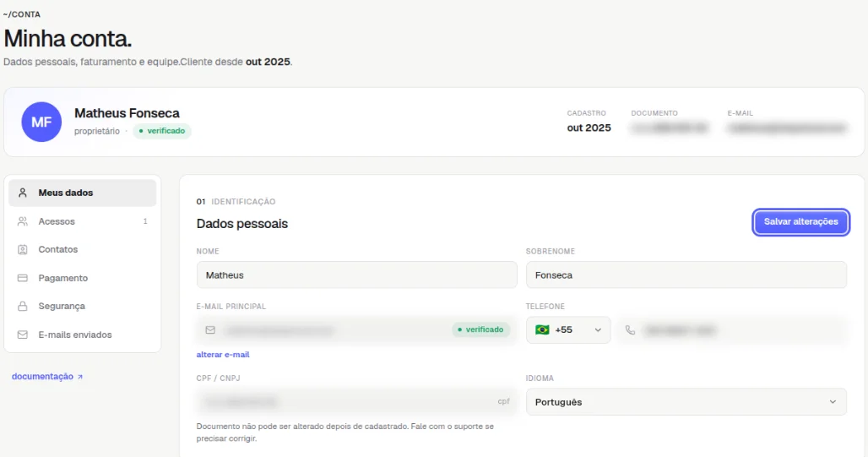View the E-mails enviados section
Image resolution: width=868 pixels, height=457 pixels.
point(83,335)
